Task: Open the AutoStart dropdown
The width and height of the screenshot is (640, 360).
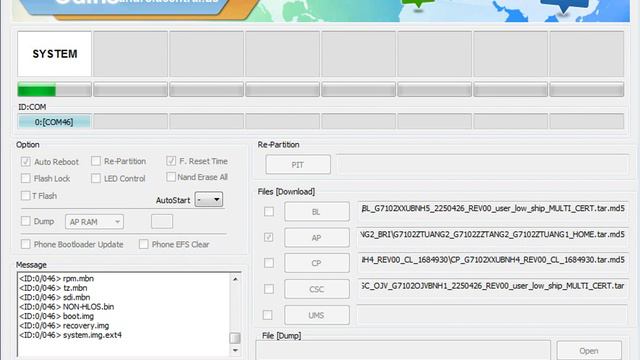Action: (x=209, y=200)
